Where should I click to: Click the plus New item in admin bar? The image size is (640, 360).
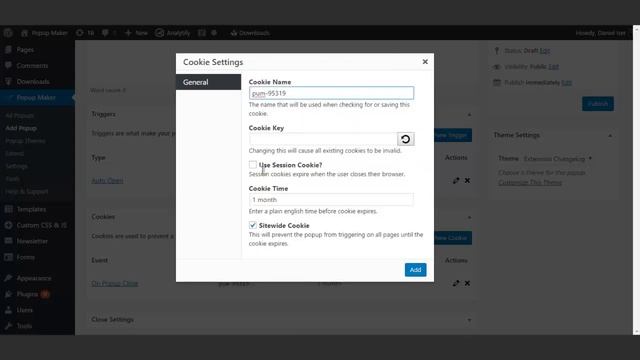tap(136, 33)
